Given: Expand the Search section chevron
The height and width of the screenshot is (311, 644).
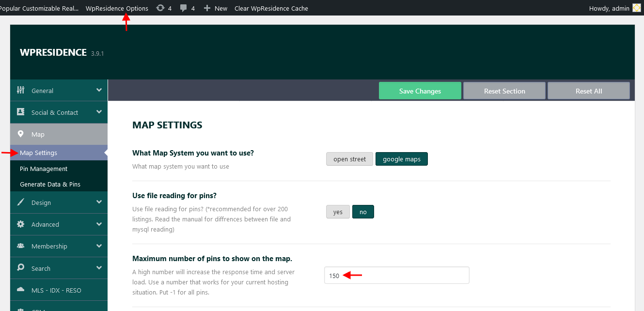Looking at the screenshot, I should point(99,267).
